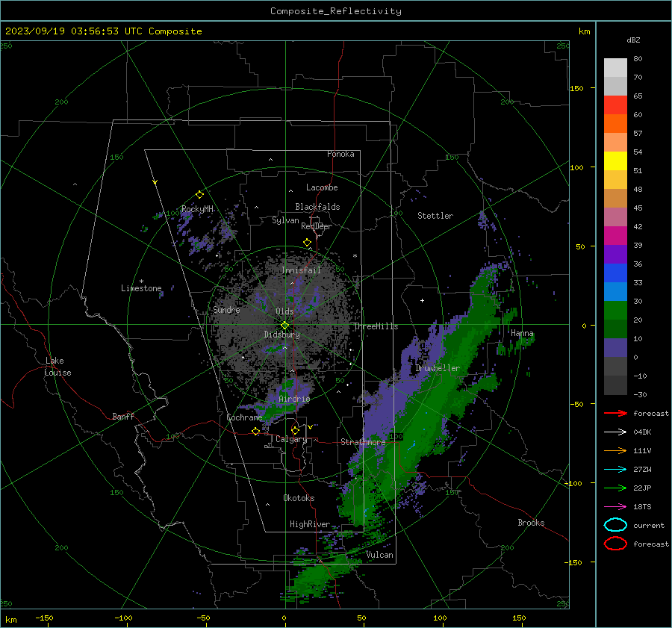Click the Drumheller label on map
Screen dimensions: 672x628
438,368
